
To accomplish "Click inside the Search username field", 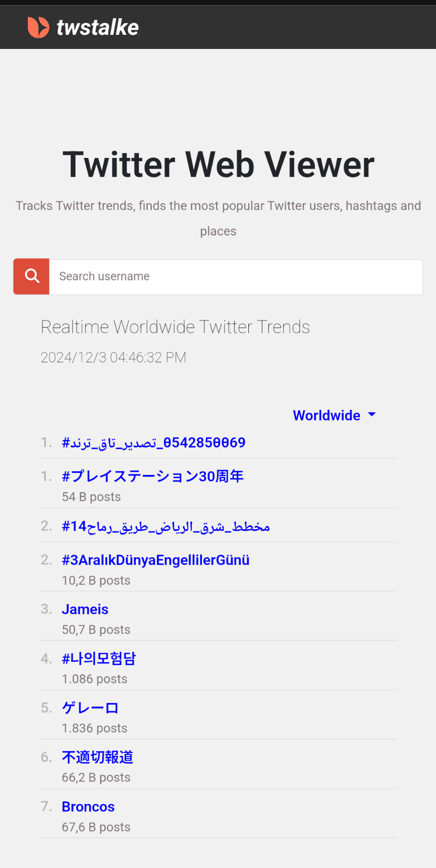I will point(202,277).
